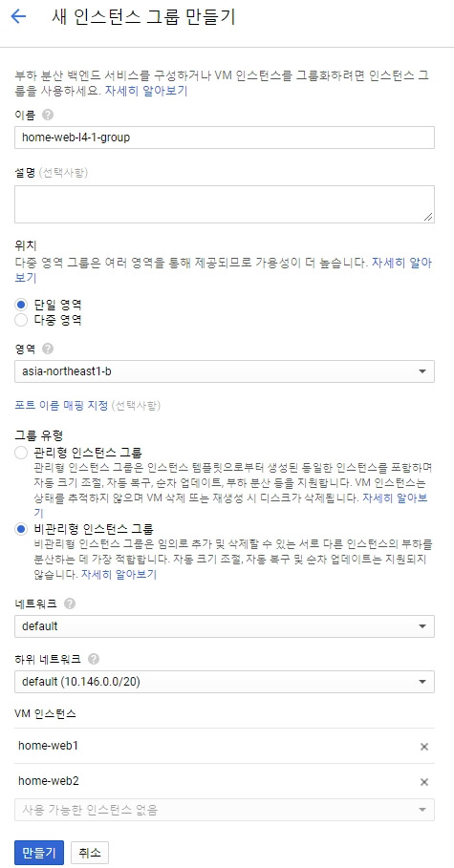
Task: Open the help icon next to 하위 네트워크
Action: pos(94,659)
